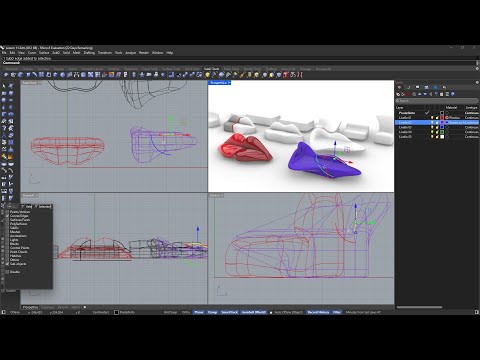Open the Layers panel gear options
Viewport: 480px width, 360px height.
pos(477,82)
